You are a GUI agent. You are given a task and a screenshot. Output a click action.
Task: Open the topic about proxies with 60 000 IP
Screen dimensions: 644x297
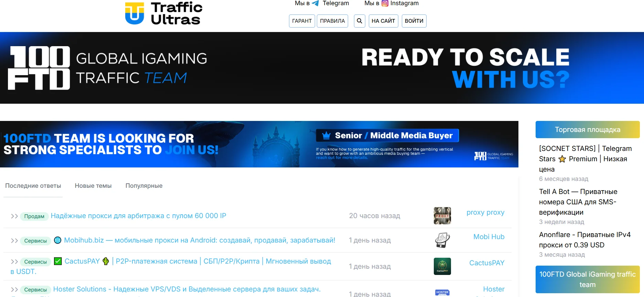tap(139, 216)
